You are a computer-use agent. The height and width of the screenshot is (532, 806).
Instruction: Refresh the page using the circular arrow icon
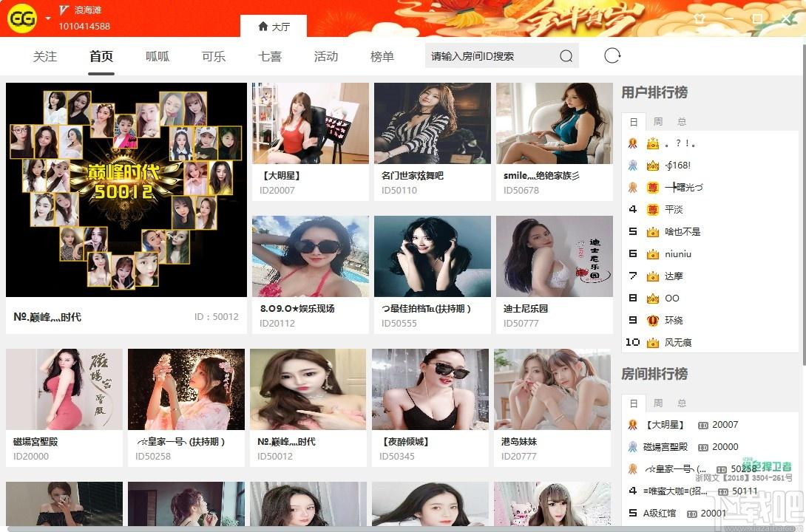612,55
